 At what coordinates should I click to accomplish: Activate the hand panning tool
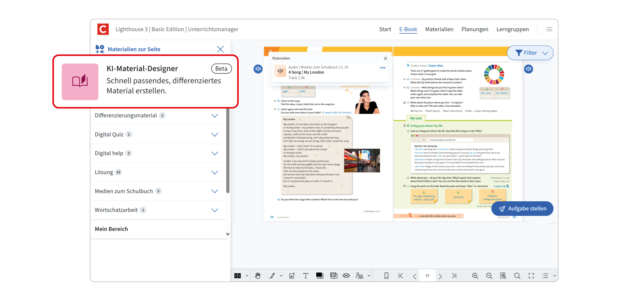(258, 275)
